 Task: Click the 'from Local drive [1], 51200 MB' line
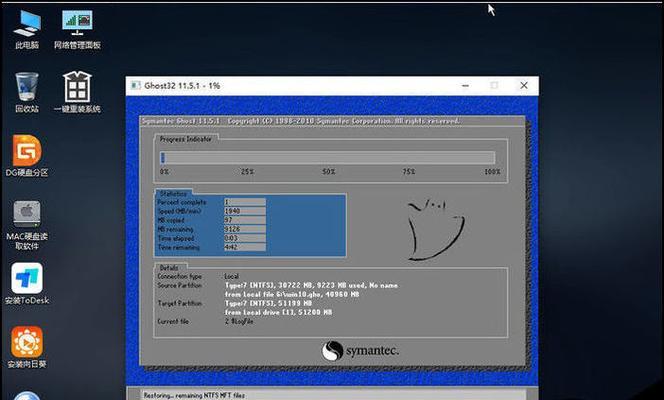278,312
